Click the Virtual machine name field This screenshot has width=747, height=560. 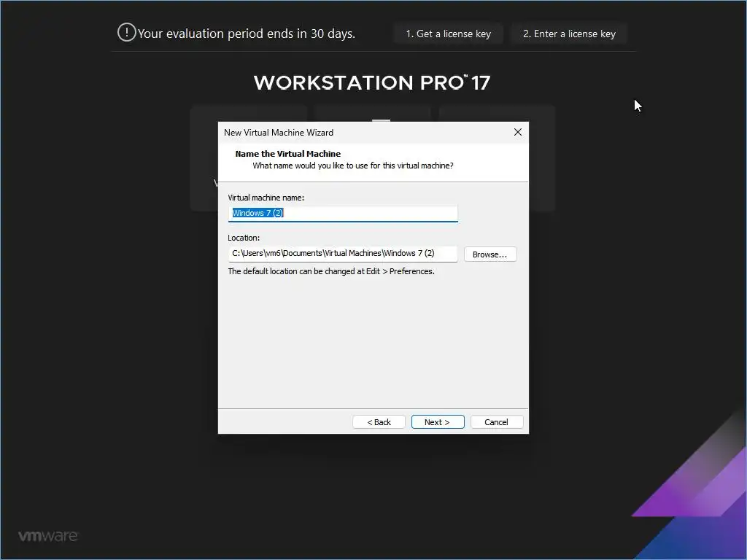pos(343,214)
